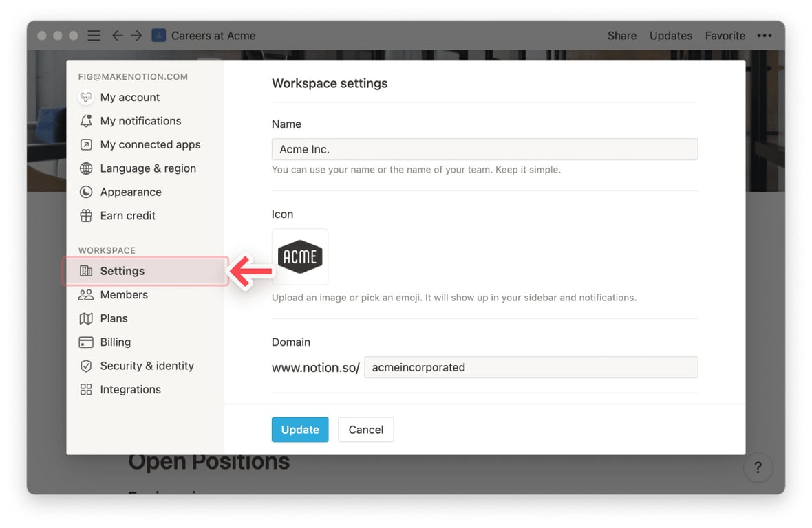Select My connected apps in sidebar
This screenshot has width=812, height=528.
150,145
